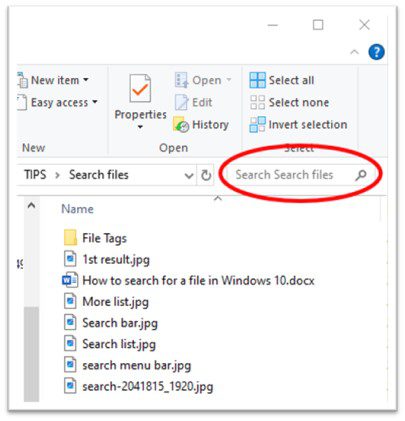Click the Search list.jpg file icon
This screenshot has height=421, width=405.
(70, 344)
